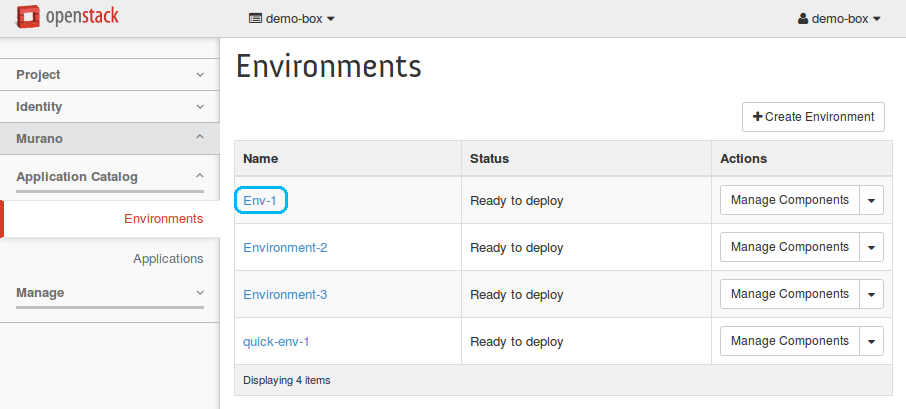The width and height of the screenshot is (906, 409).
Task: Open actions dropdown arrow for Env-1
Action: 871,200
